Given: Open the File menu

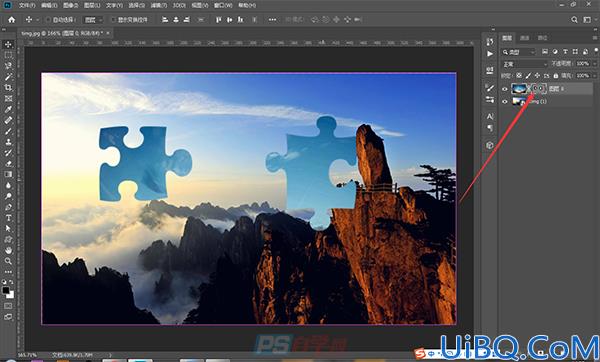Looking at the screenshot, I should tap(27, 5).
